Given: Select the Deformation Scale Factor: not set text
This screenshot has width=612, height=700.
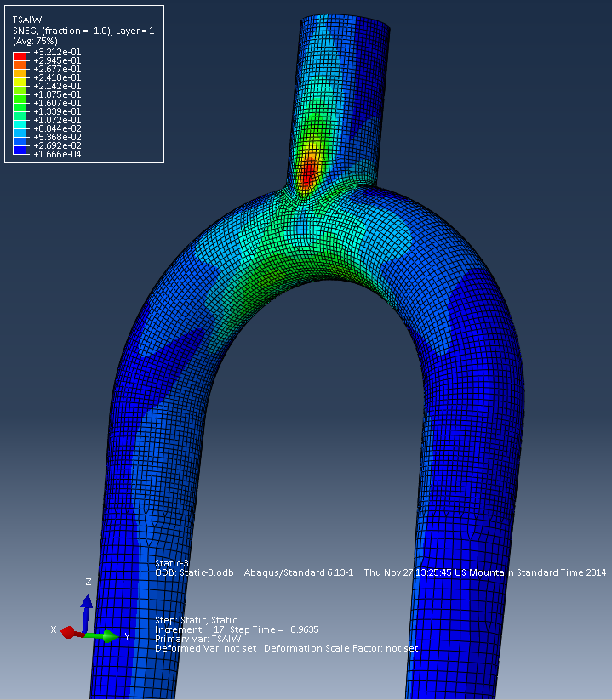Looking at the screenshot, I should point(340,648).
